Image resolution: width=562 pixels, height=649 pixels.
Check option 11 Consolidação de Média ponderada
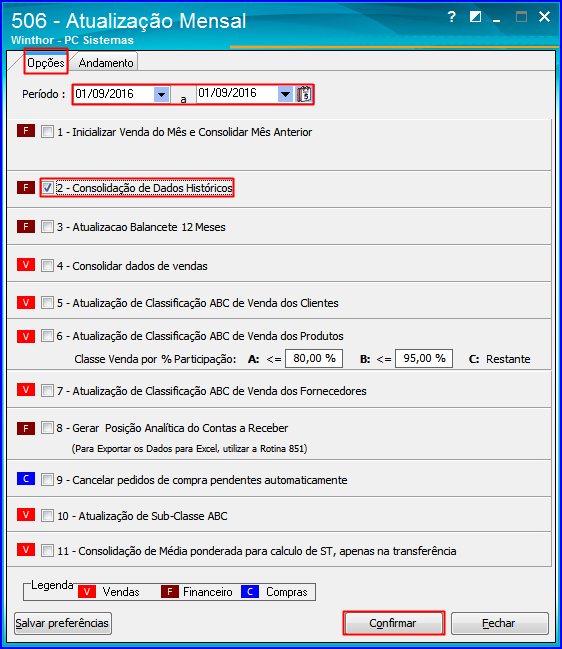(47, 550)
